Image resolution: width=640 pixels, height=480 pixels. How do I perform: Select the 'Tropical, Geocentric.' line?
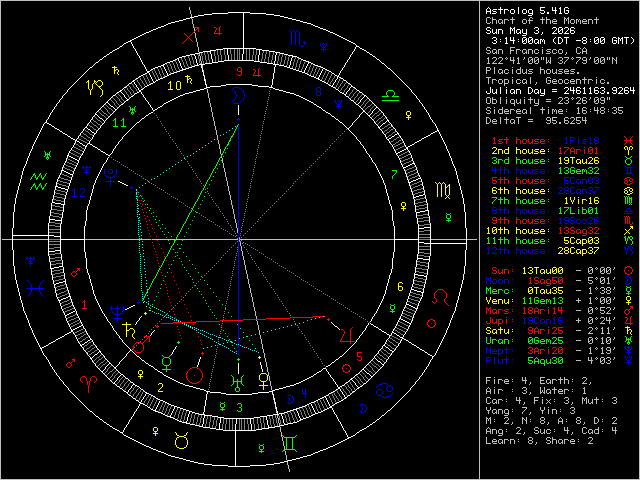pos(548,81)
